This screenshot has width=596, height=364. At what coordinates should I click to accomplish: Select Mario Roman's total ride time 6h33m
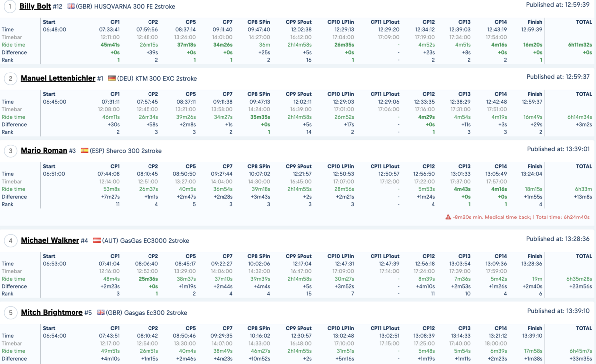click(x=583, y=189)
